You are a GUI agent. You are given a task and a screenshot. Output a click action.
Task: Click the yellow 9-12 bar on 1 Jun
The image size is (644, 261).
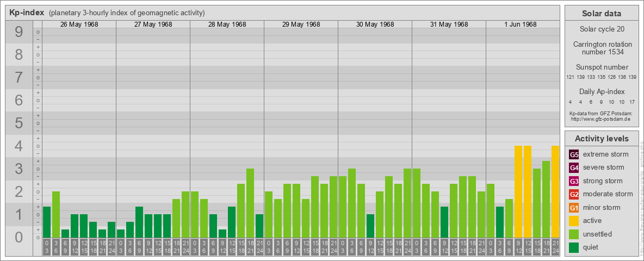click(518, 191)
